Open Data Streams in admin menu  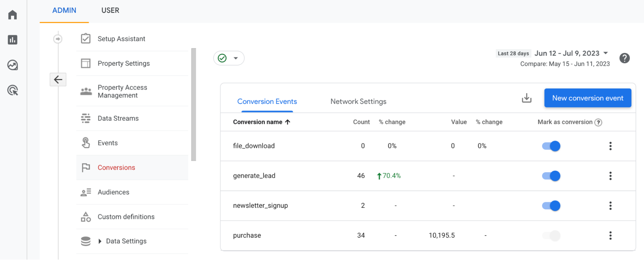coord(118,118)
